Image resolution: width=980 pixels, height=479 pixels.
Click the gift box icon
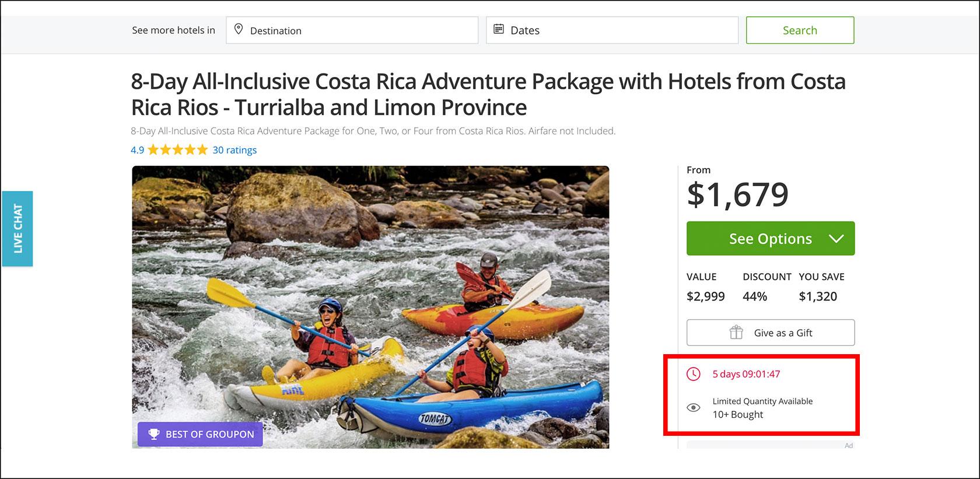(x=736, y=333)
